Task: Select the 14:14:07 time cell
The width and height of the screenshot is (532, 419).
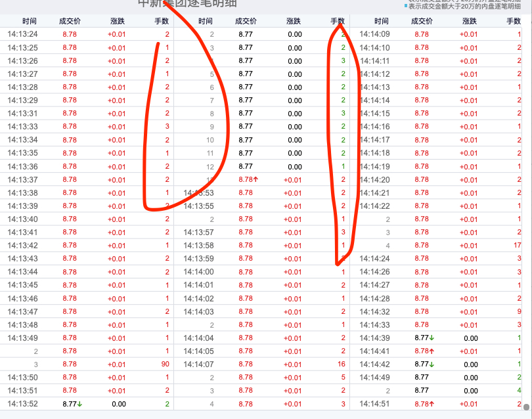Action: (x=198, y=364)
